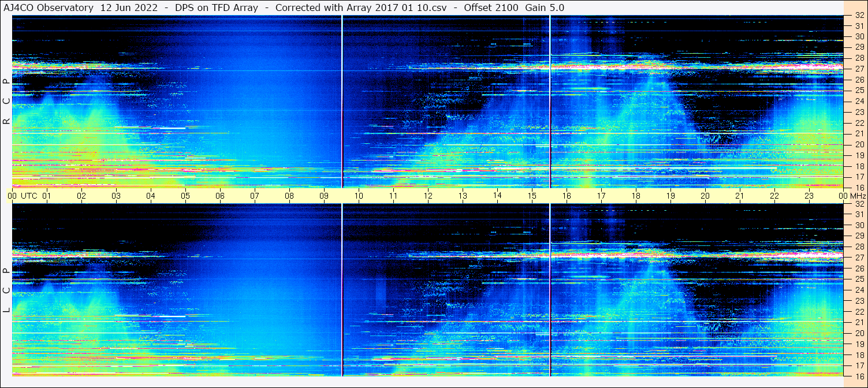
Task: Choose the 09 hour mark on the UTC axis
Action: pyautogui.click(x=324, y=196)
